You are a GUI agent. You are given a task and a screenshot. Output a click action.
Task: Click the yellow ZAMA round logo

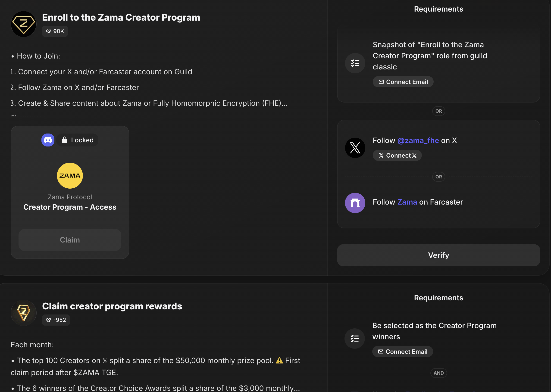[x=70, y=176]
